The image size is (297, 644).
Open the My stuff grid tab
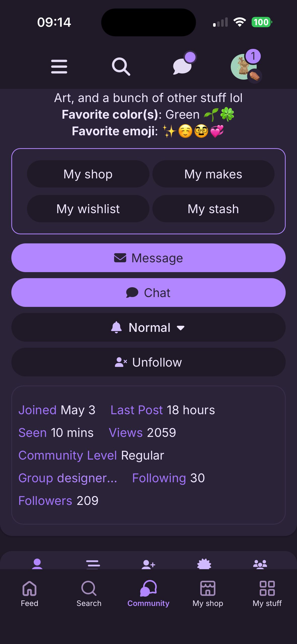(267, 593)
